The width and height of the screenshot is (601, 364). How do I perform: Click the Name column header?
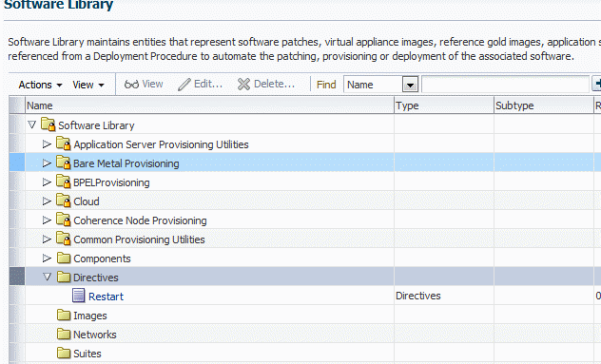tap(209, 105)
